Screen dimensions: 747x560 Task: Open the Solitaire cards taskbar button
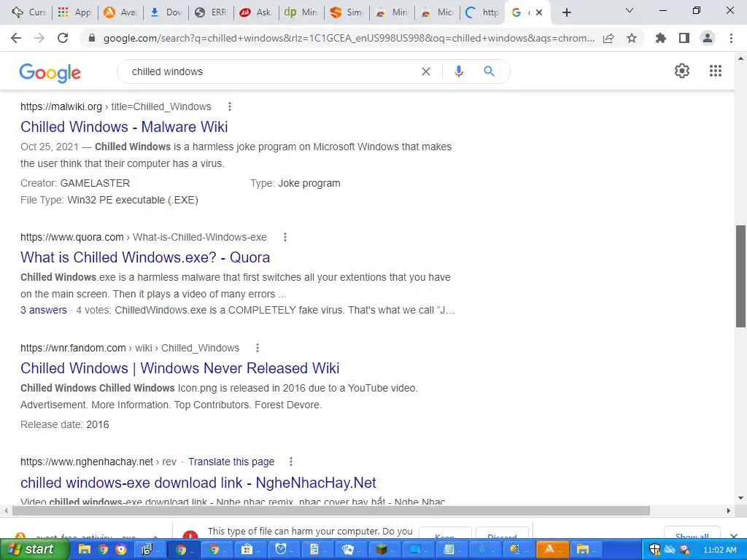[351, 550]
